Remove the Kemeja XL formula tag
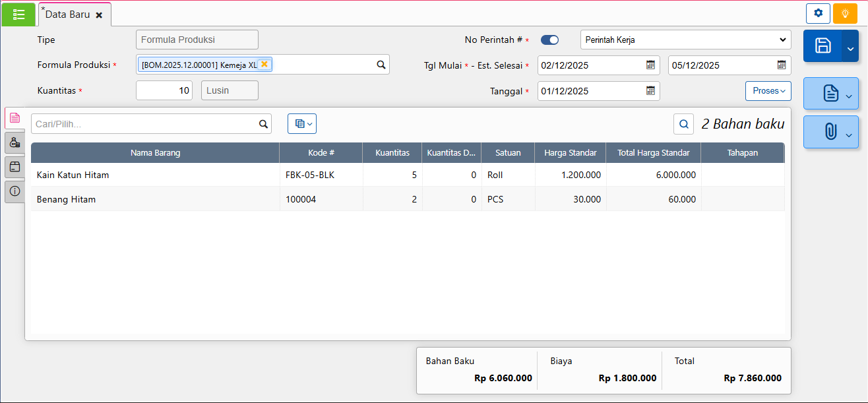Screen dimensions: 868x403 [264, 64]
